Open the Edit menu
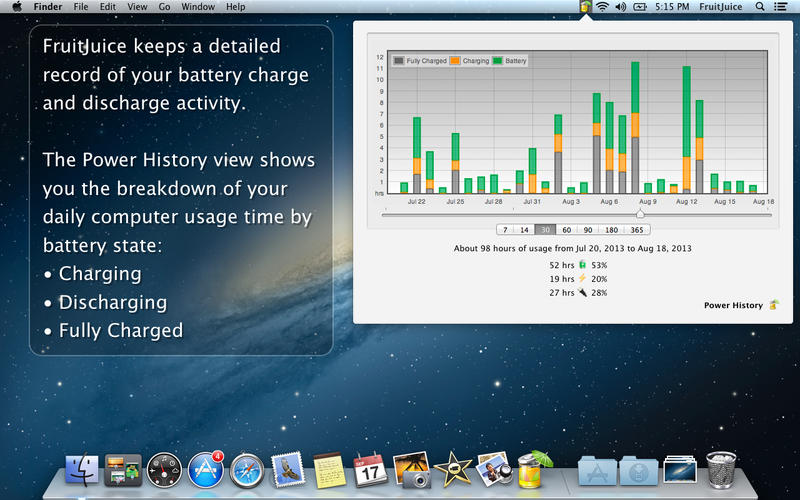800x500 pixels. click(x=108, y=7)
